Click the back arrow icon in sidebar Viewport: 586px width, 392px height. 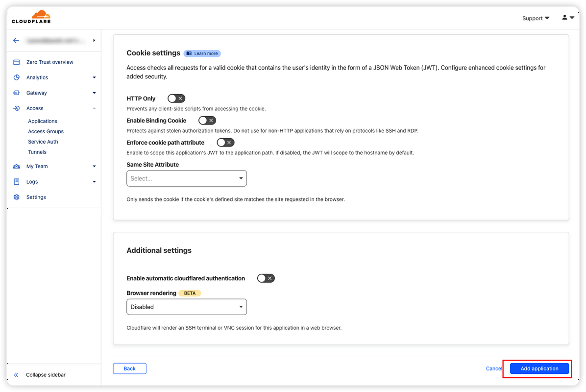[16, 40]
